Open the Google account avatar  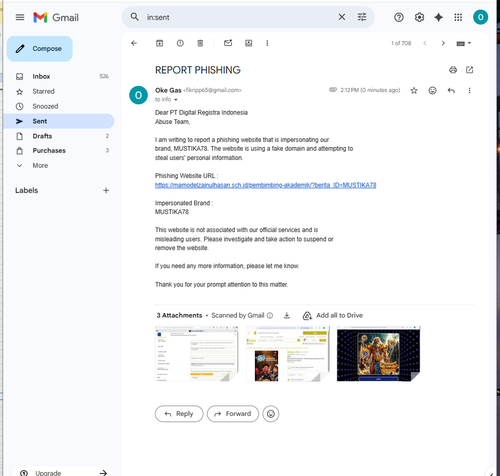tap(480, 17)
